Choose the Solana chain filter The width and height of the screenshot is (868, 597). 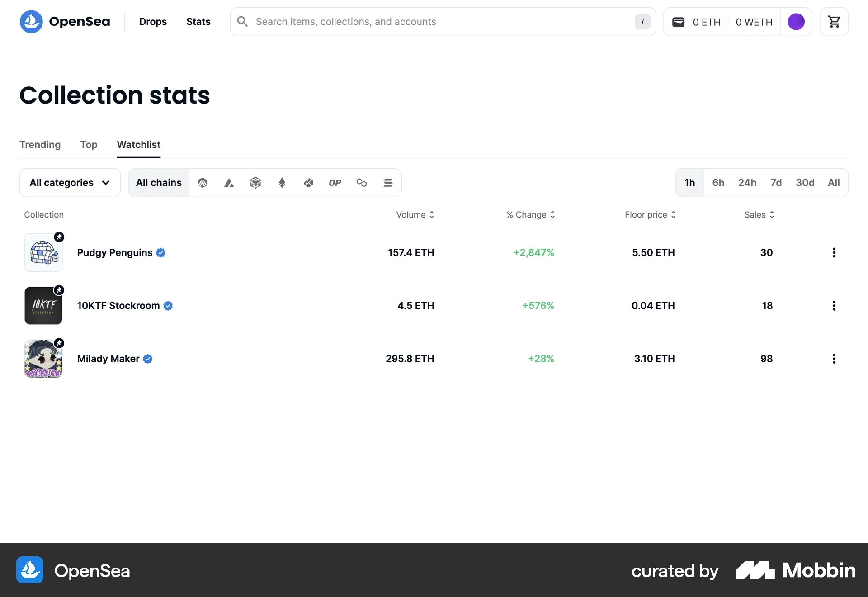(388, 183)
